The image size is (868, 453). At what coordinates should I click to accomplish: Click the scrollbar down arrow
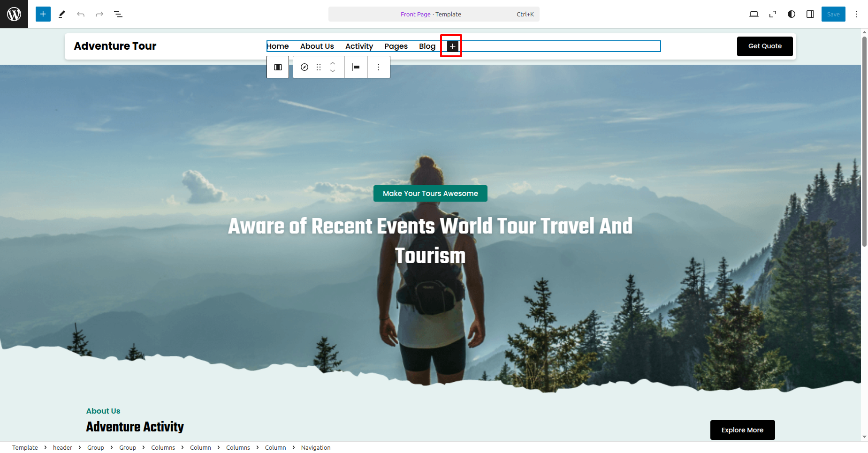(x=864, y=437)
